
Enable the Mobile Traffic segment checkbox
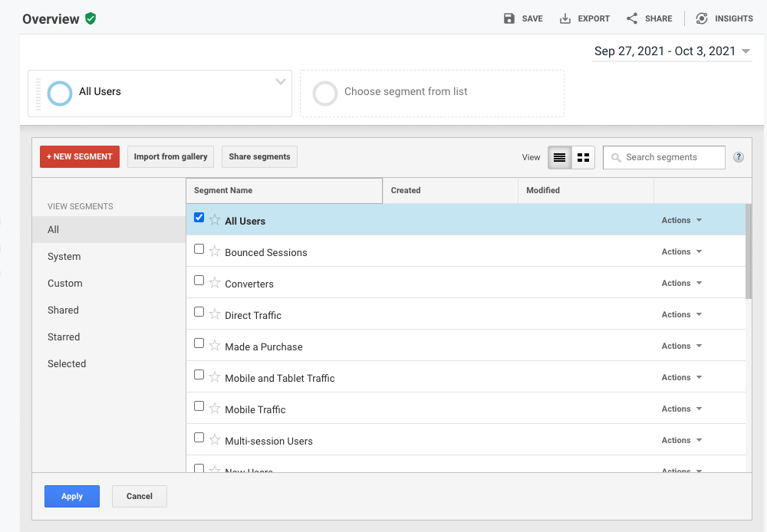point(199,406)
